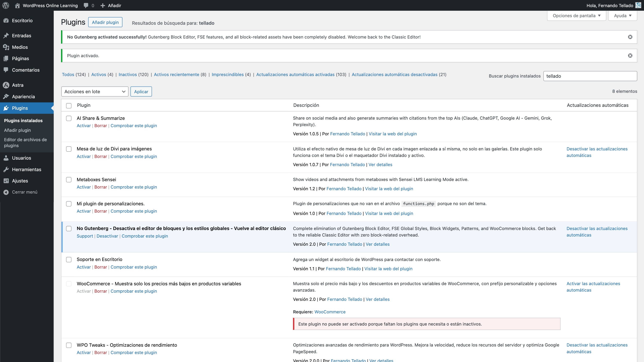Click Comprobar este plugin for Soporte en Escritorio

coord(134,267)
